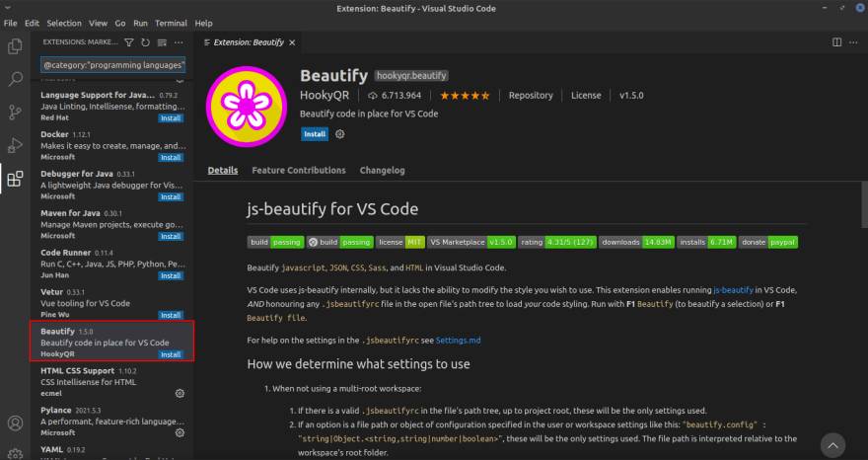Install Language Support for Java extension
868x460 pixels.
(x=171, y=118)
